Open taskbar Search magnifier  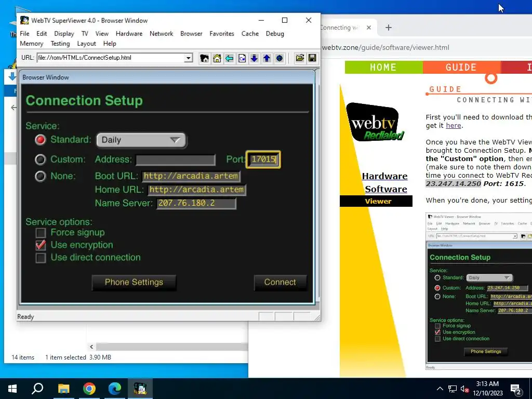tap(37, 389)
